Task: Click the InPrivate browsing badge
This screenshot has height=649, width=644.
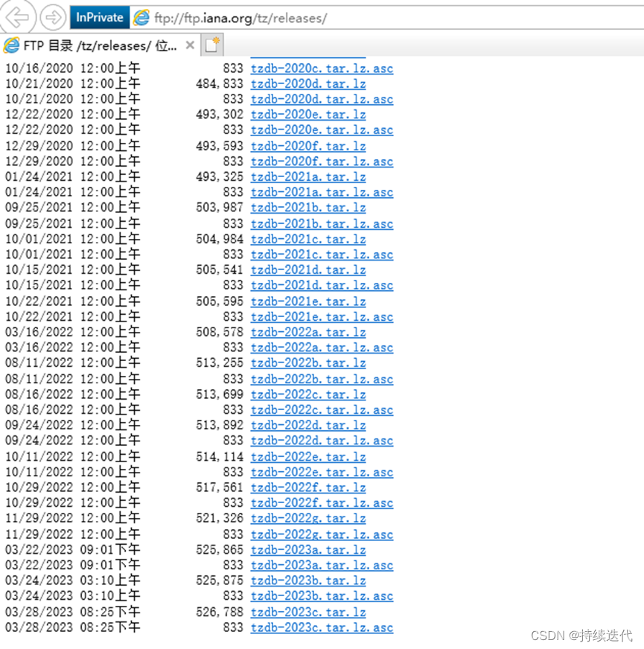Action: (x=99, y=16)
